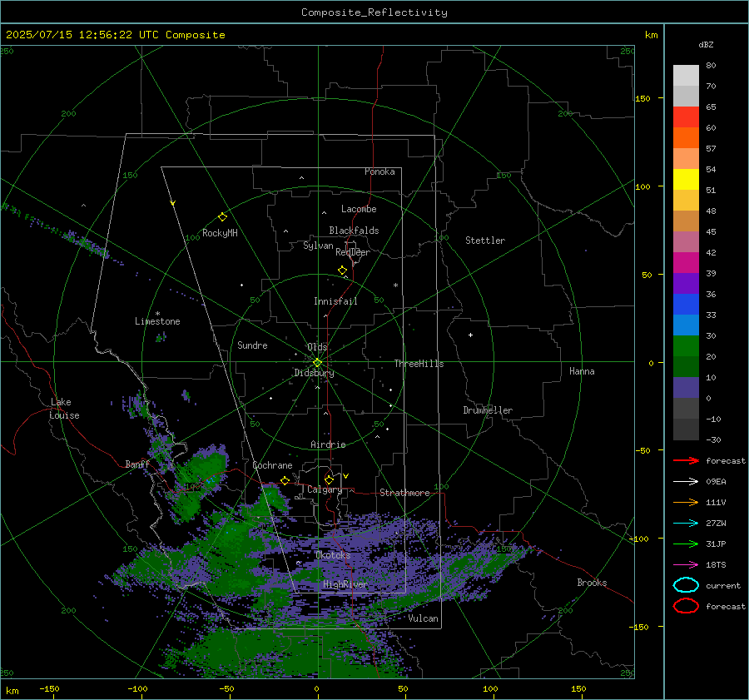Select the 65 dBZ red swatch
This screenshot has width=749, height=700.
tap(686, 117)
